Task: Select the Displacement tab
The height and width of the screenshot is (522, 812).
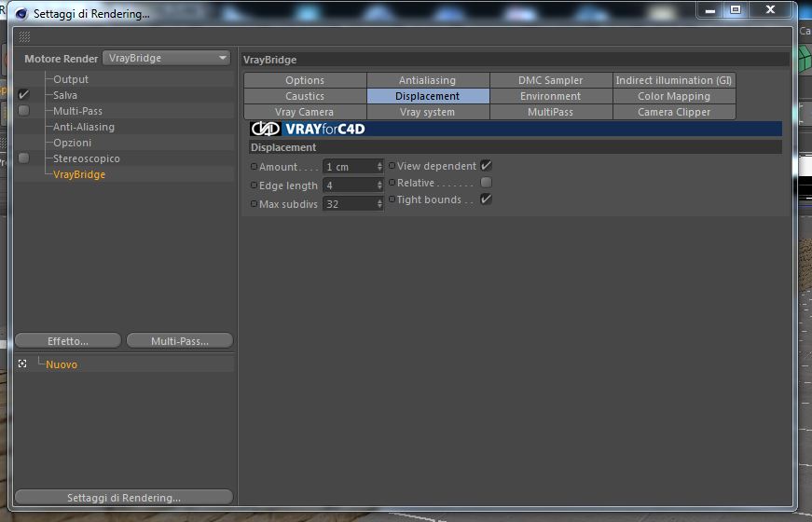Action: 428,96
